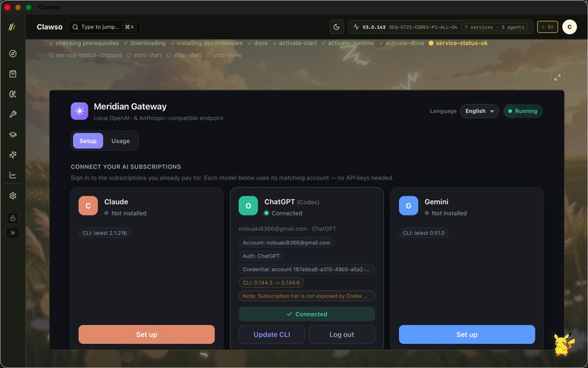Click the Type to jump search field

[104, 27]
